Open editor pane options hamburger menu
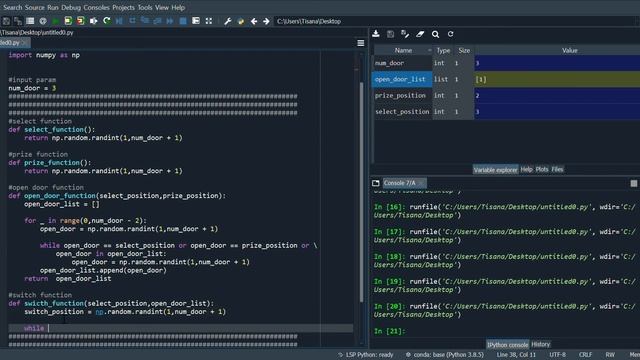The width and height of the screenshot is (640, 360). (361, 43)
